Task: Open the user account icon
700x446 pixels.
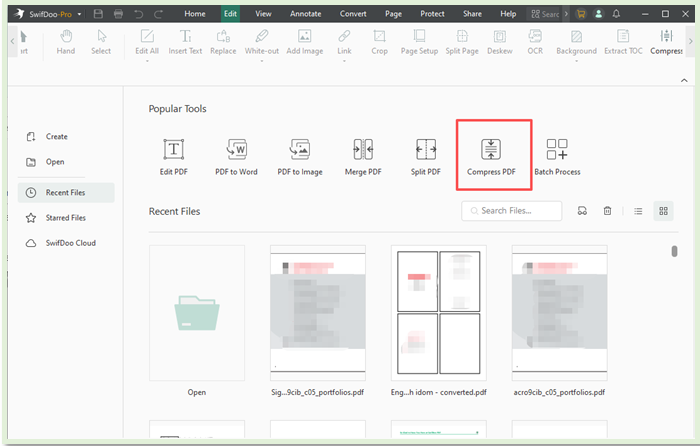Action: click(x=598, y=14)
